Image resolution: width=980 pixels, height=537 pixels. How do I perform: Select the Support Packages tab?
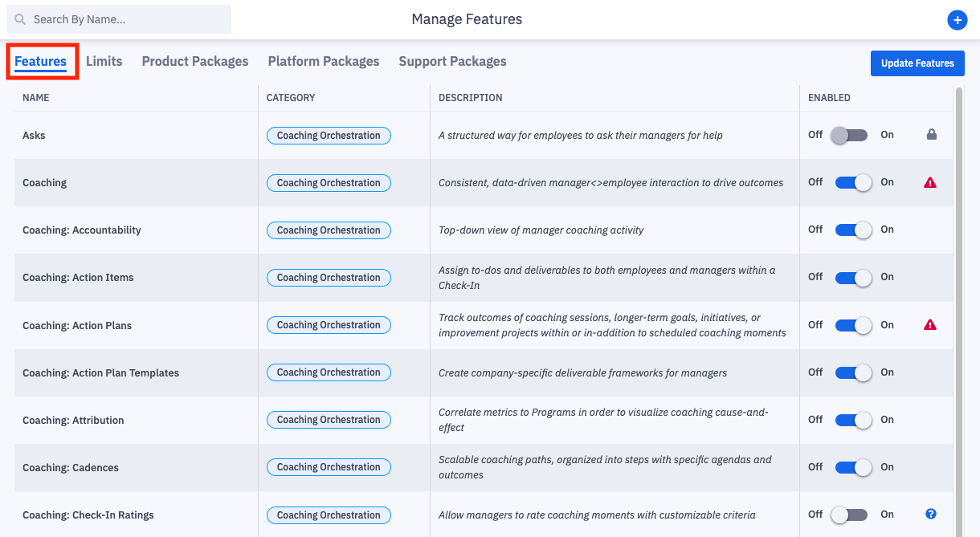pyautogui.click(x=452, y=61)
